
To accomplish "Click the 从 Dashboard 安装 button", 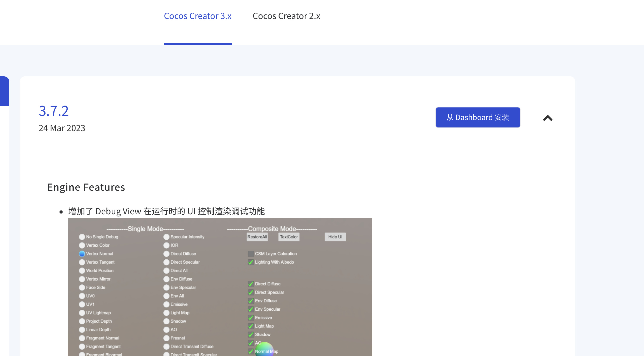I will [478, 117].
